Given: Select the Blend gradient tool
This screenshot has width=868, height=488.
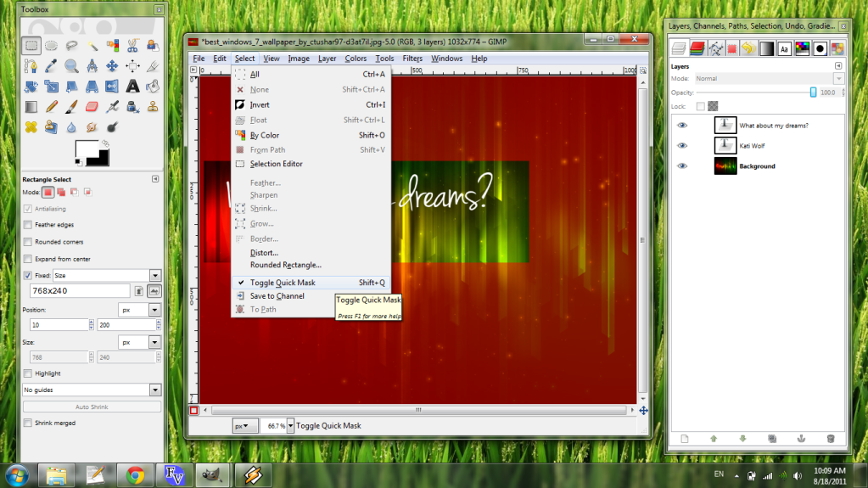Looking at the screenshot, I should [31, 106].
